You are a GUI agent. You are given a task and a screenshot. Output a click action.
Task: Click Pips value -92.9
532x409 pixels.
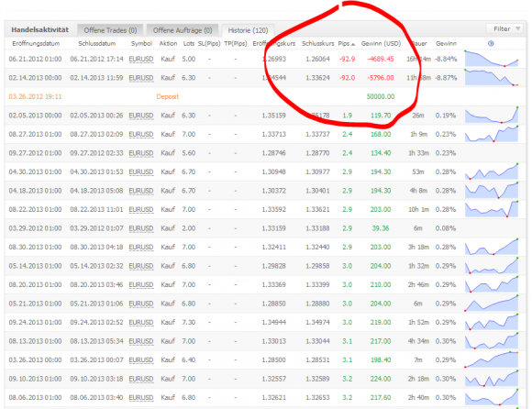(347, 59)
